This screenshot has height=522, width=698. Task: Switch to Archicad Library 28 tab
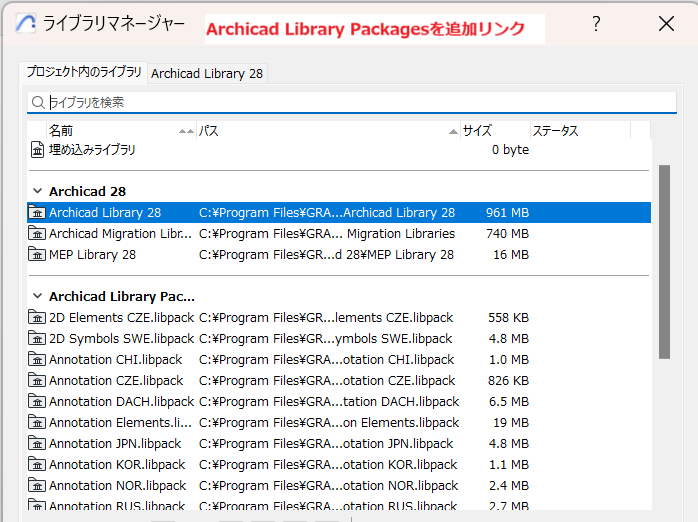click(x=207, y=73)
